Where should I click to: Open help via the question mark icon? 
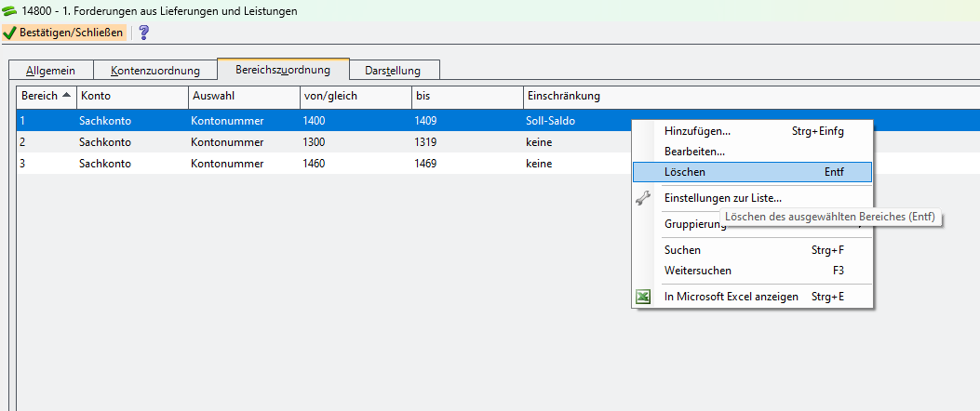(143, 33)
